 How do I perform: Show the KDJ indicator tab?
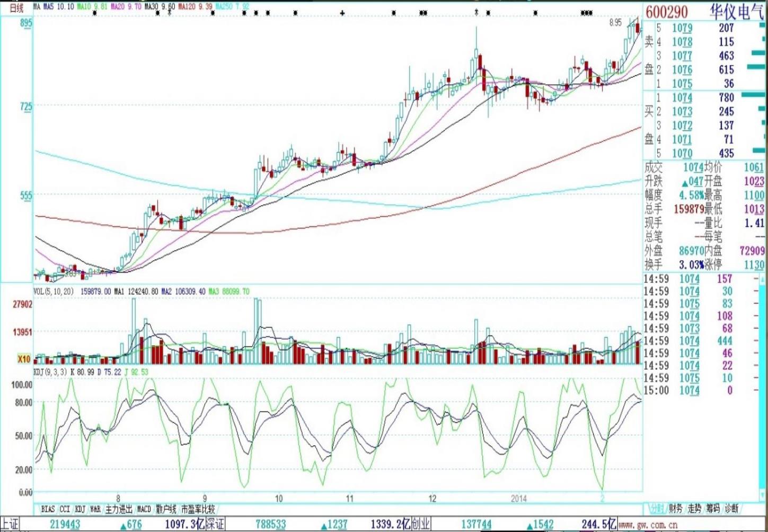(x=80, y=509)
